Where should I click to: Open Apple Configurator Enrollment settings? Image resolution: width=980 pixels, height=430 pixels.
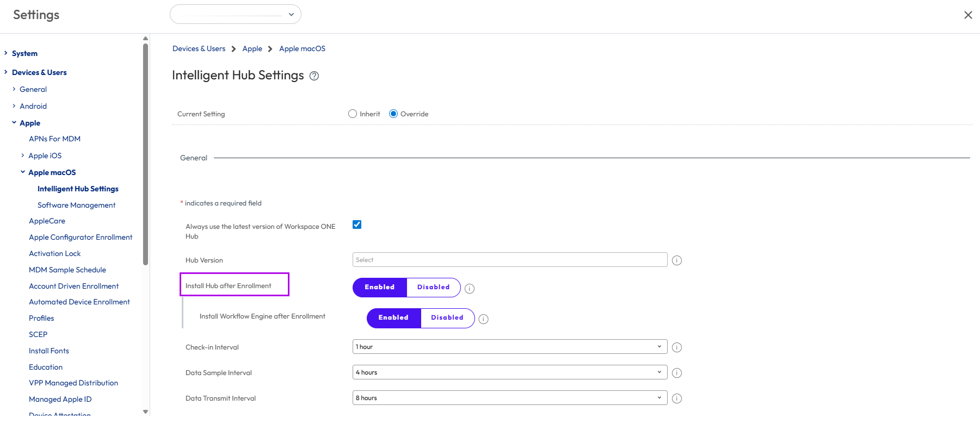point(81,237)
